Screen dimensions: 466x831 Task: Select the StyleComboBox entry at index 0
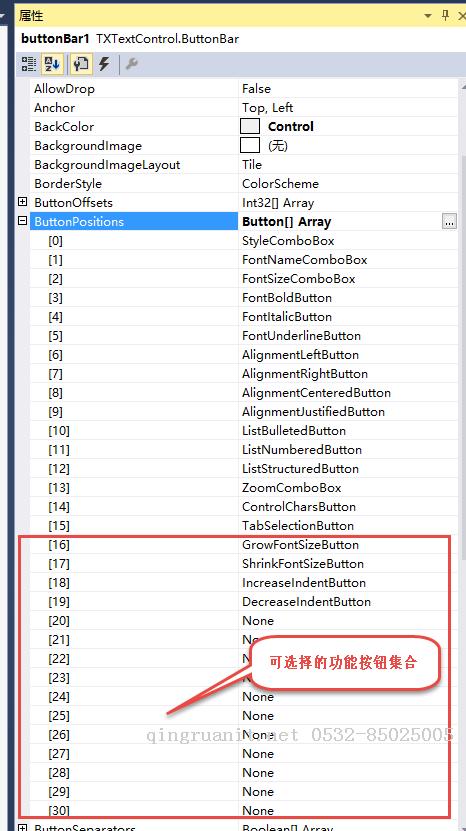pyautogui.click(x=288, y=241)
